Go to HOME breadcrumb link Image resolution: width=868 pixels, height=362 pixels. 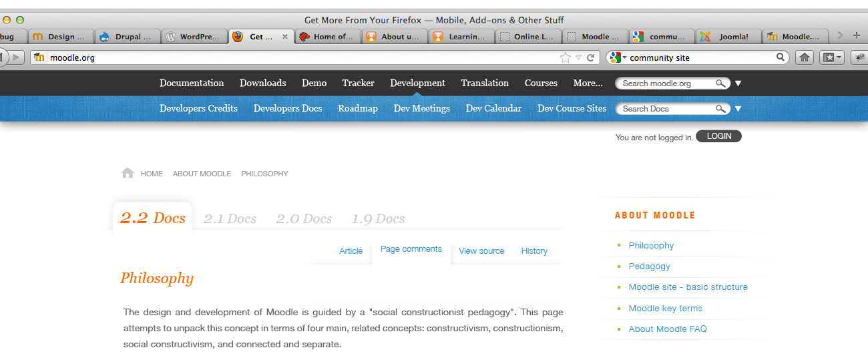[x=152, y=174]
